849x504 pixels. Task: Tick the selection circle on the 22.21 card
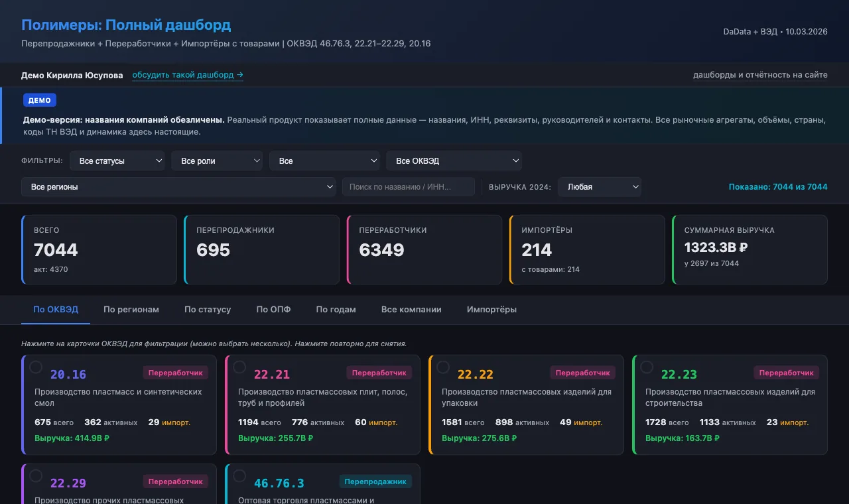click(239, 367)
